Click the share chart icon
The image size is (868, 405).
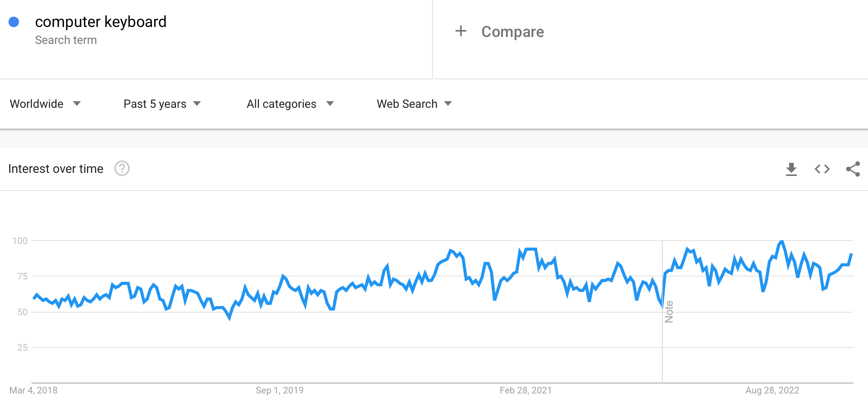coord(853,169)
